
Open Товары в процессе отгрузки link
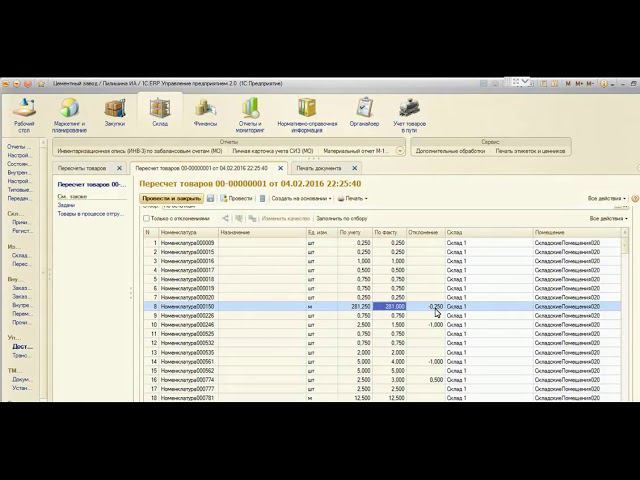[x=90, y=214]
